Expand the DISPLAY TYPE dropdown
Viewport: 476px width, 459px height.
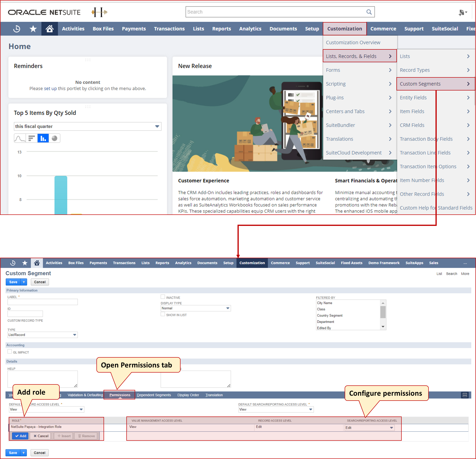pyautogui.click(x=227, y=308)
